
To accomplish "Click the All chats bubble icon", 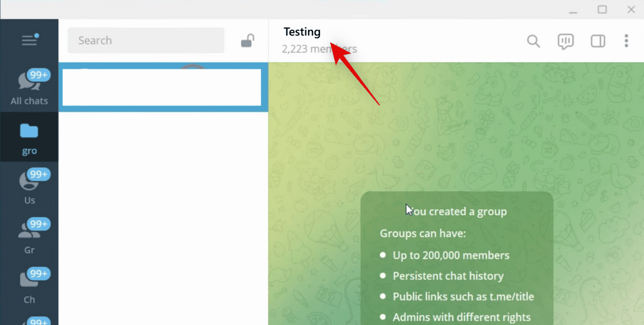I will pos(28,82).
